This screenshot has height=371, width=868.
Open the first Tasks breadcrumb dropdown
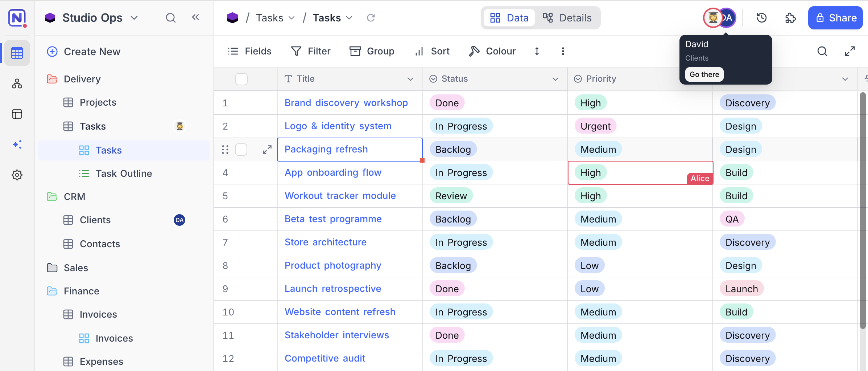[292, 18]
